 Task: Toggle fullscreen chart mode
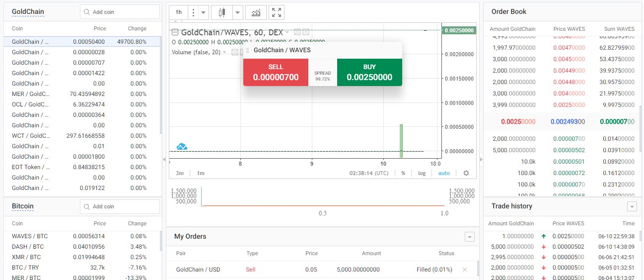click(277, 12)
